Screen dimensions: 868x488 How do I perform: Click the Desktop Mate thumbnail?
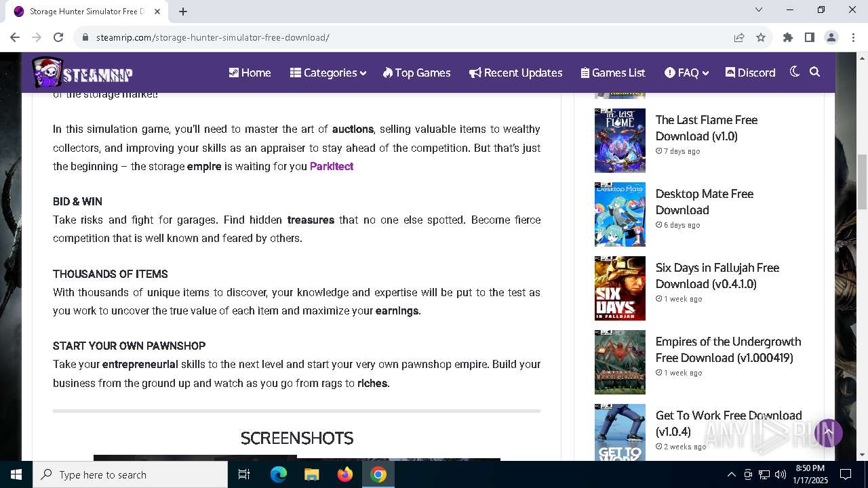click(620, 214)
